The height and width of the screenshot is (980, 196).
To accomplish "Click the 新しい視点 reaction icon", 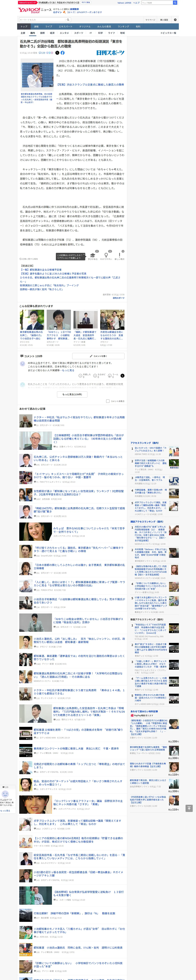I will (120, 255).
